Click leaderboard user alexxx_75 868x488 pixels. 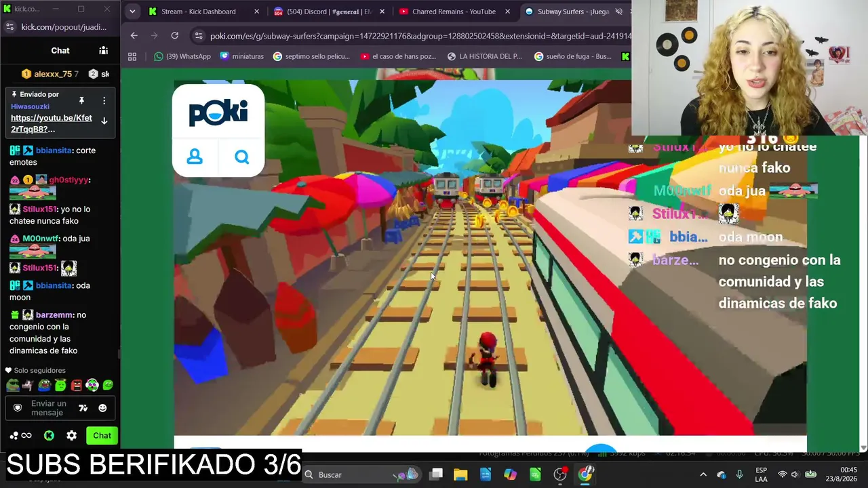(53, 74)
